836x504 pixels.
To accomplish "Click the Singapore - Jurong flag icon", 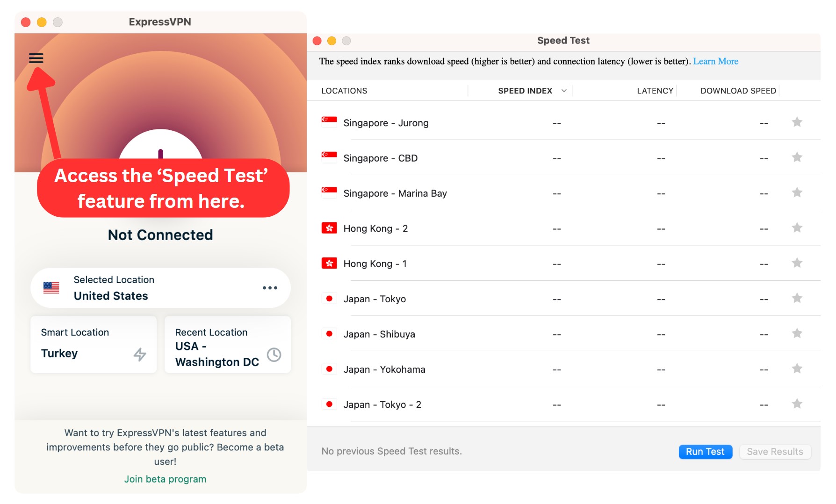I will click(x=329, y=122).
